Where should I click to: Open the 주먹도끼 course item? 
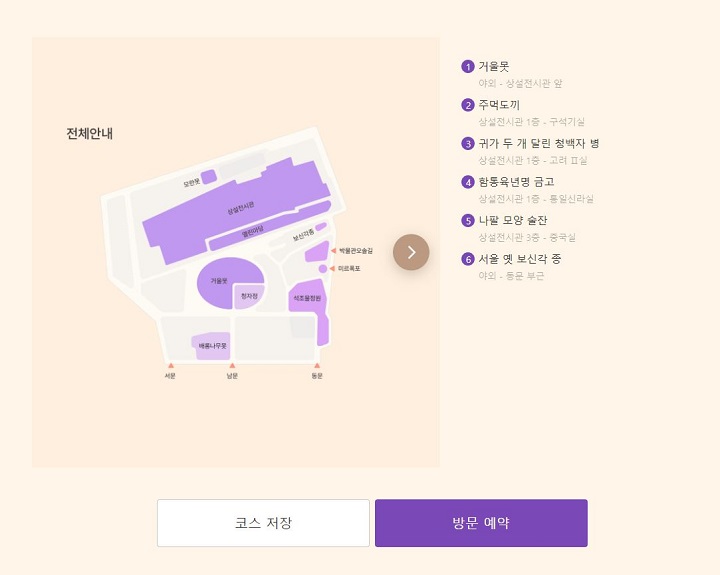[x=499, y=105]
